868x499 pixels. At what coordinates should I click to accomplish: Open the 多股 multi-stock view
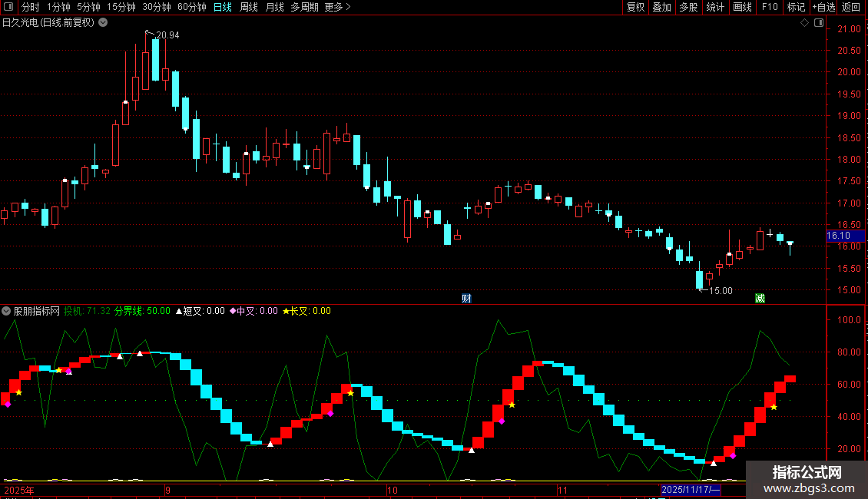pos(688,7)
